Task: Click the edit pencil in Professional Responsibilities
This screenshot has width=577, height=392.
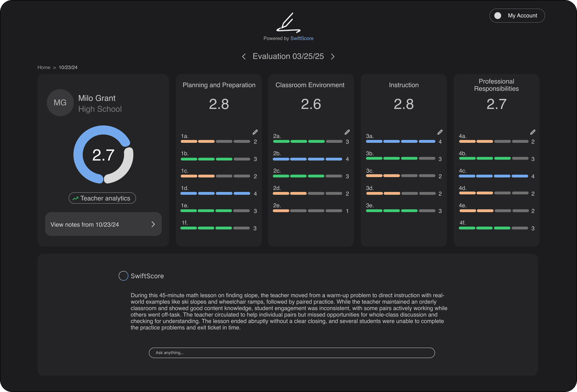Action: click(533, 132)
